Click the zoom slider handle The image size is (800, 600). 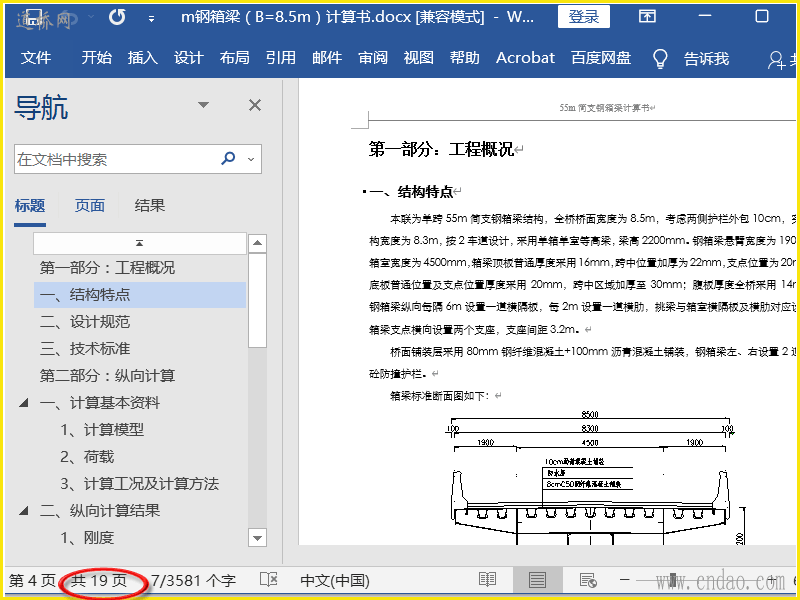673,580
